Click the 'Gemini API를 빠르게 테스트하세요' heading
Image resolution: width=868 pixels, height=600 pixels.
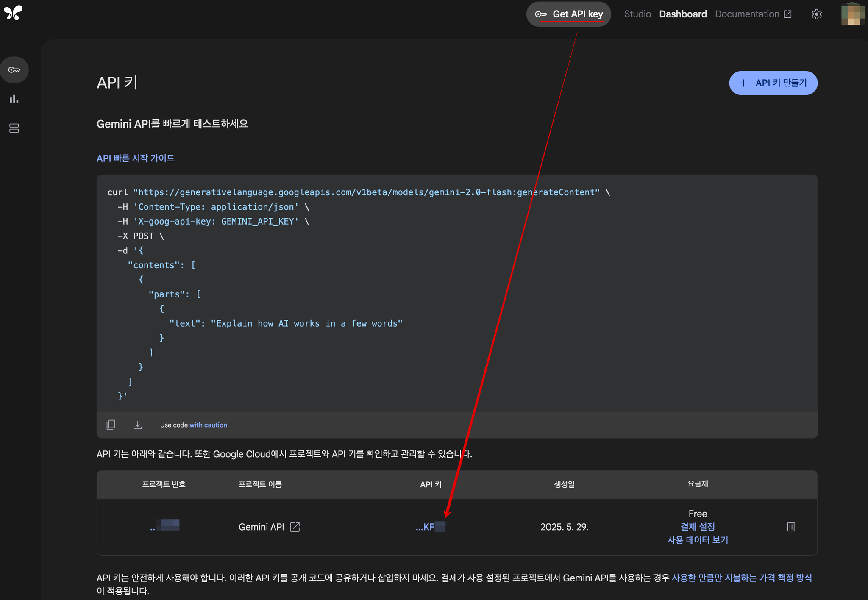[x=172, y=124]
